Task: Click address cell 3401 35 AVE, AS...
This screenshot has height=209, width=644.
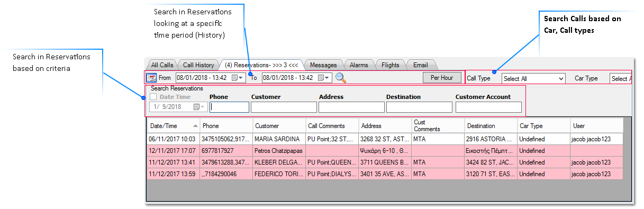Action: pyautogui.click(x=385, y=174)
